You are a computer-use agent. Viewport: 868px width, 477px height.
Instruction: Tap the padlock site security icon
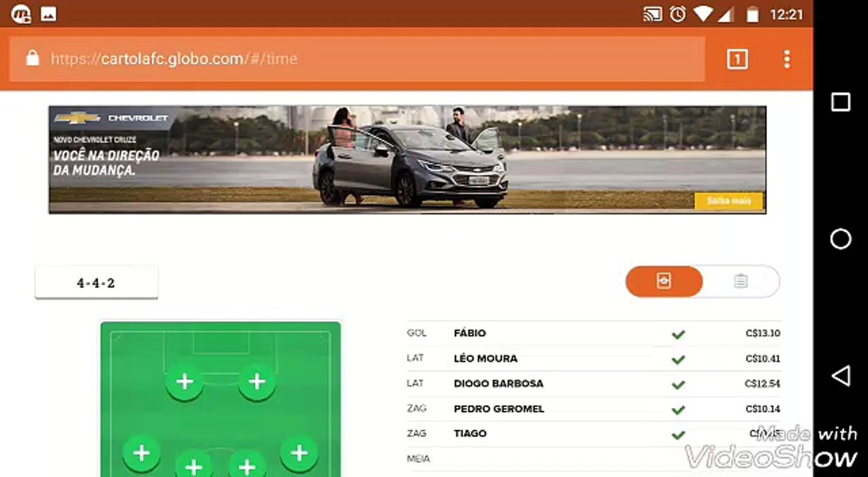coord(32,58)
